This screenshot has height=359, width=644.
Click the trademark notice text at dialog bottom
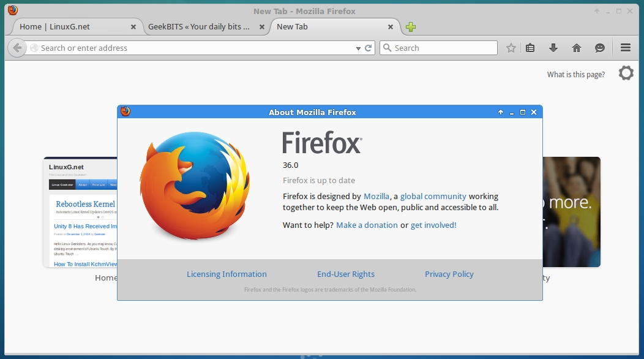pyautogui.click(x=330, y=290)
